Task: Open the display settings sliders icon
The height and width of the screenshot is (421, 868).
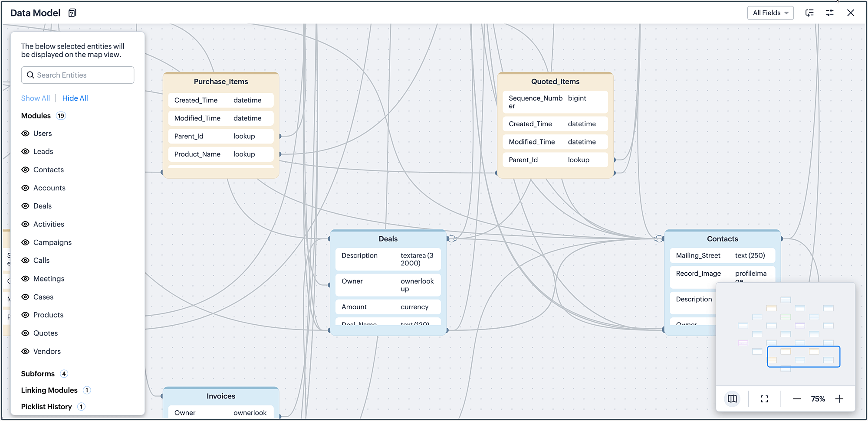Action: (x=829, y=13)
